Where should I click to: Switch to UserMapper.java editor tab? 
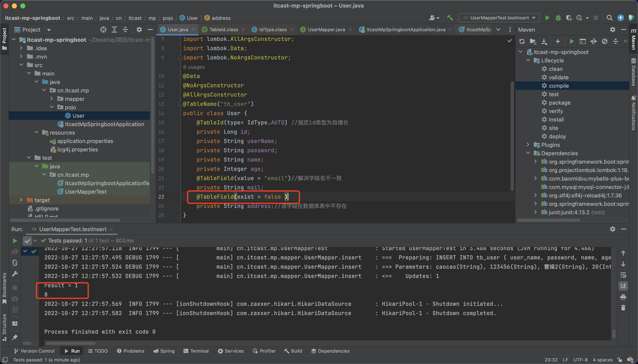pyautogui.click(x=326, y=30)
